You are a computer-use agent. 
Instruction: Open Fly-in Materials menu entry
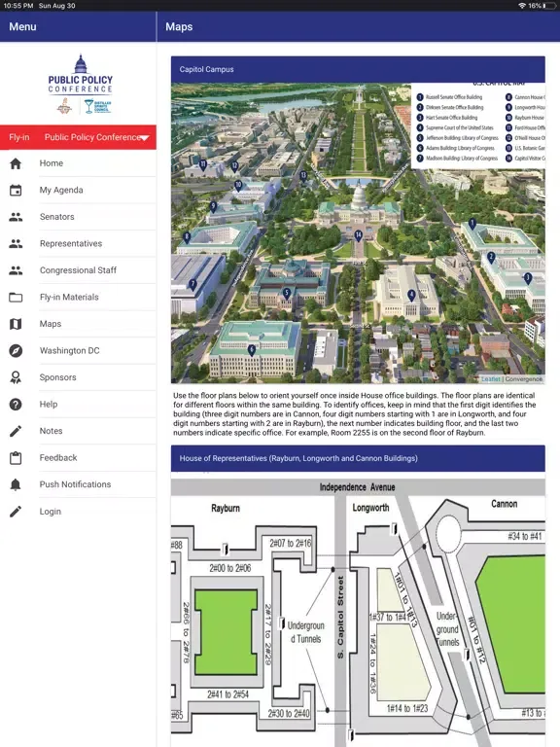[78, 298]
